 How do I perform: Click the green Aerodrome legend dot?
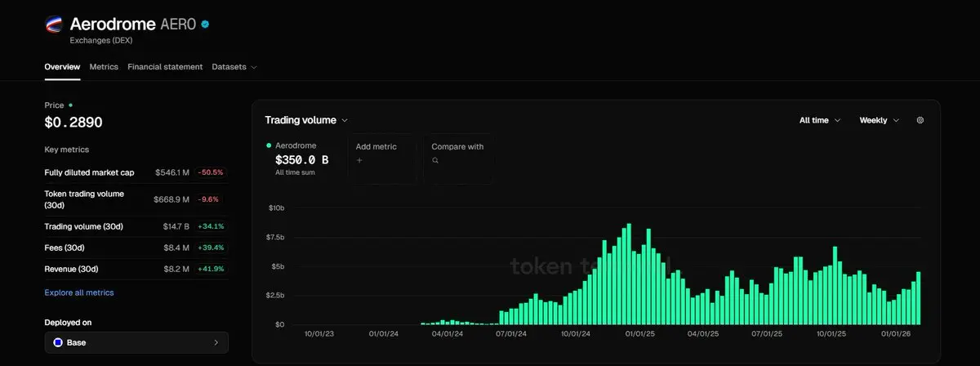[269, 145]
